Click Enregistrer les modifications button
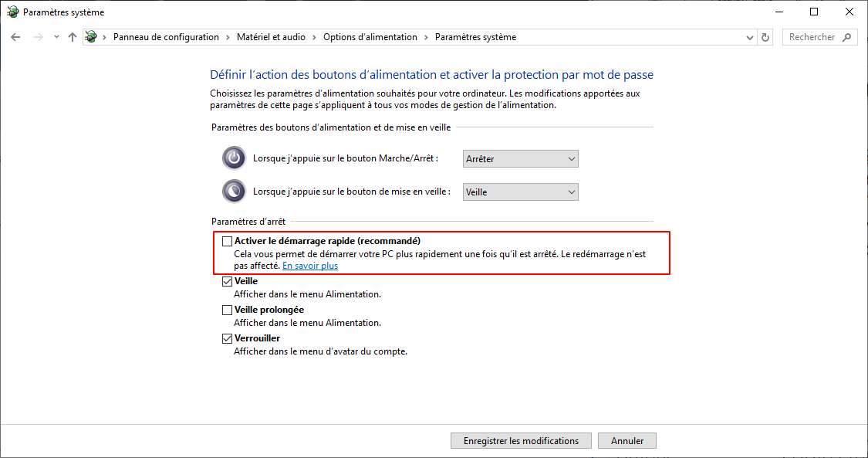The width and height of the screenshot is (868, 458). pyautogui.click(x=521, y=441)
